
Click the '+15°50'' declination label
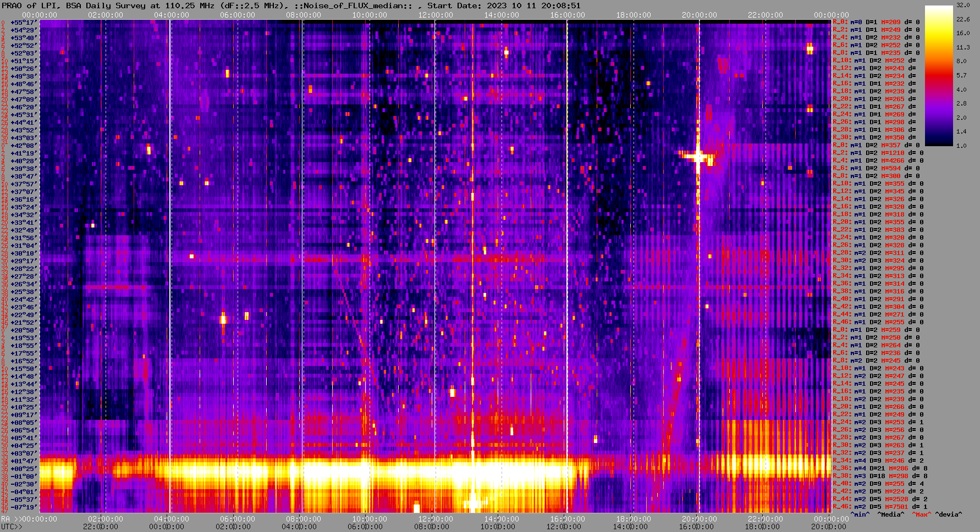coord(23,369)
